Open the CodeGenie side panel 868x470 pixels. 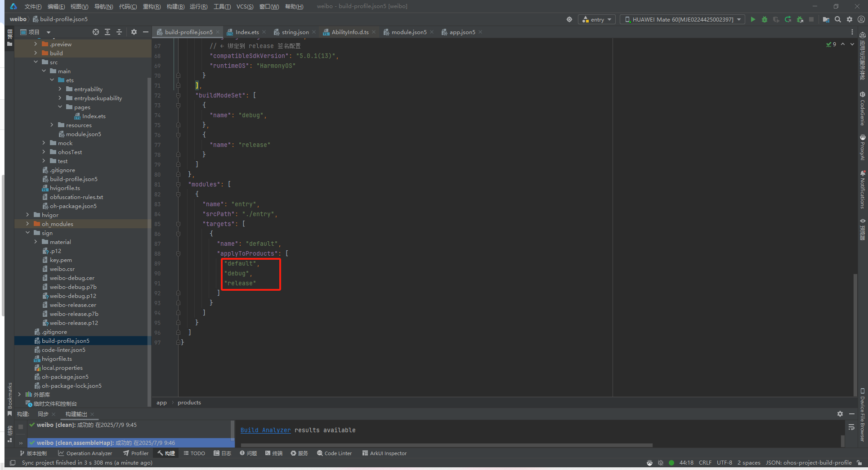click(862, 108)
